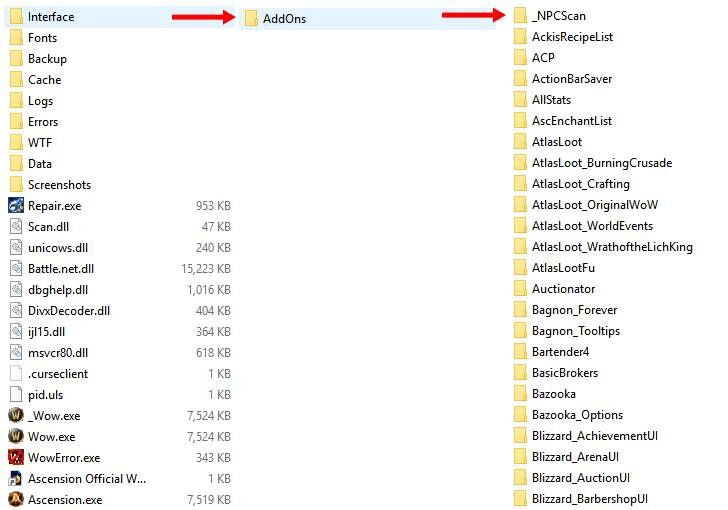Select the AtlasLoot_WrathoftheLichKing folder name

(612, 247)
